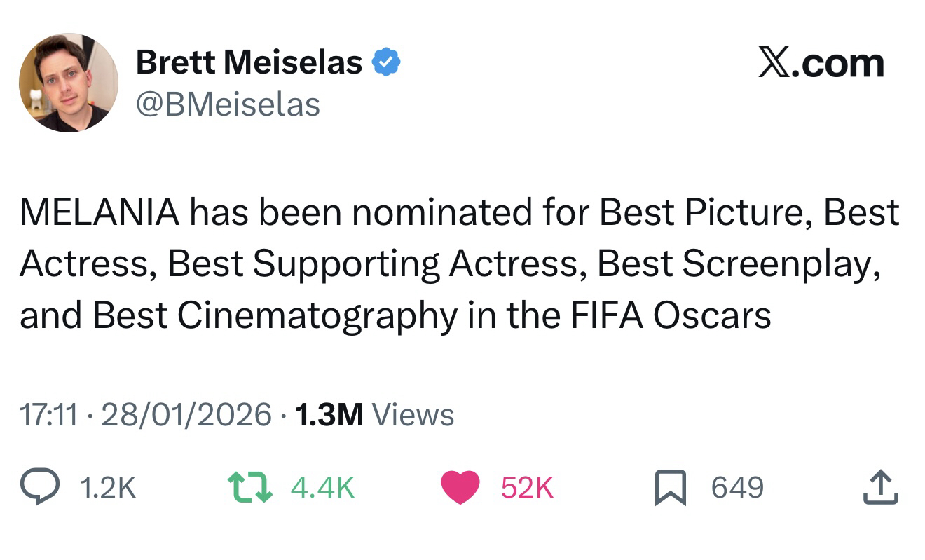Open the @BMeiselas handle link
925x560 pixels.
(228, 105)
